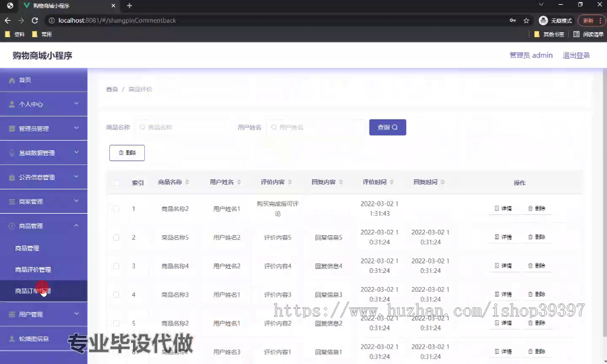Focus the 用户姓名 search input
Screen dimensions: 607x364
pos(315,127)
